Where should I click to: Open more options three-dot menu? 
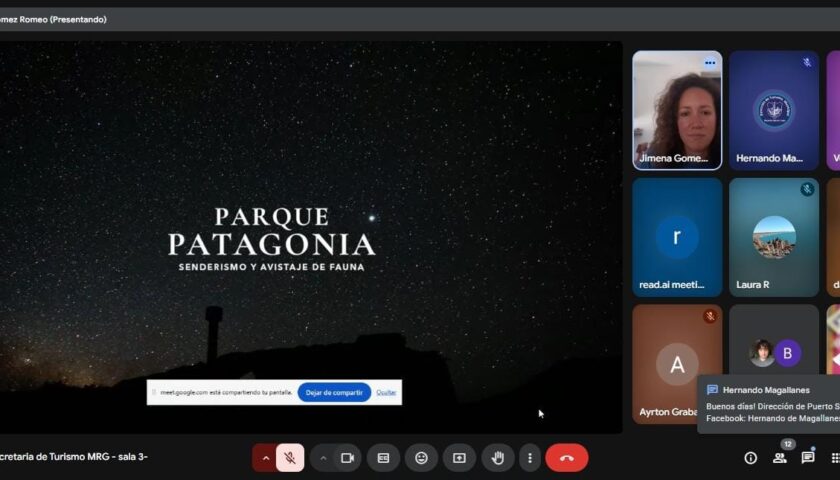530,458
